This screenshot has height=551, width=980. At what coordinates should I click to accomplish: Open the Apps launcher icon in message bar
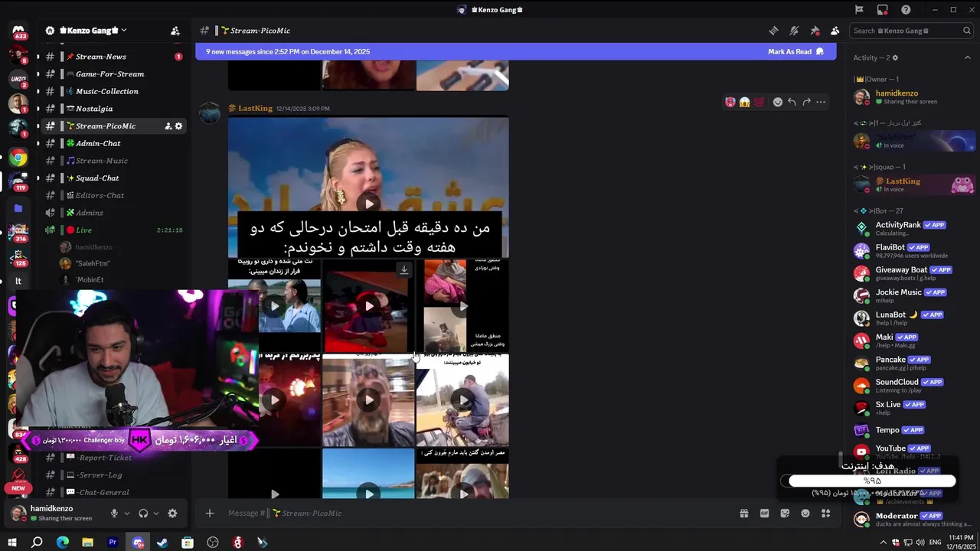click(x=825, y=514)
